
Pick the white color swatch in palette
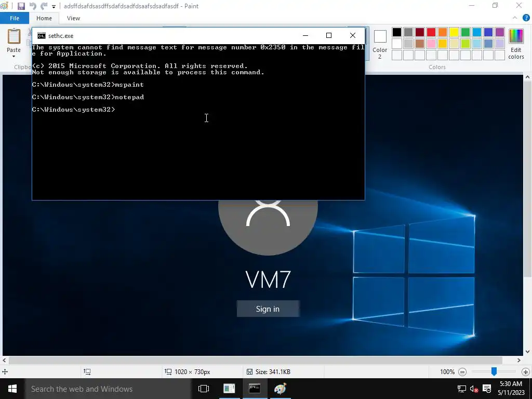397,44
